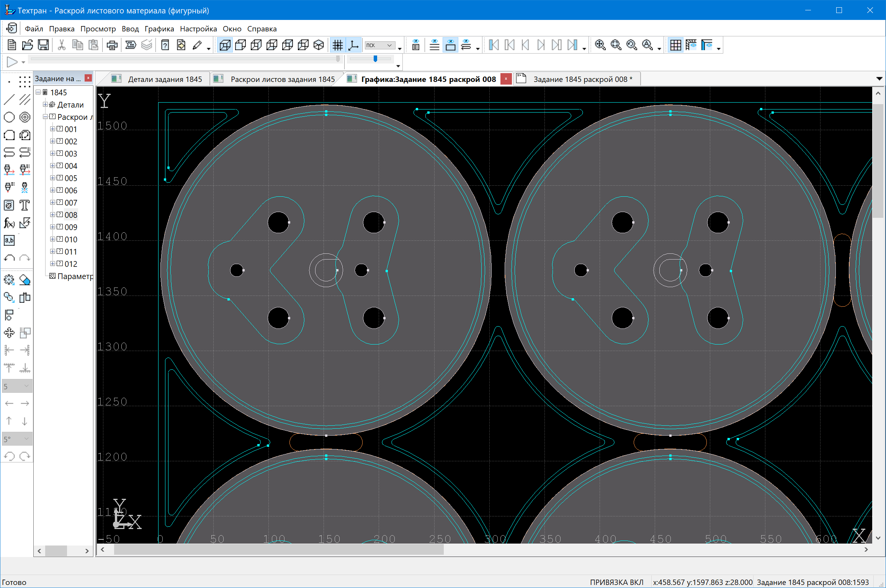Toggle the colored table grid view button
The height and width of the screenshot is (588, 886).
(x=675, y=45)
